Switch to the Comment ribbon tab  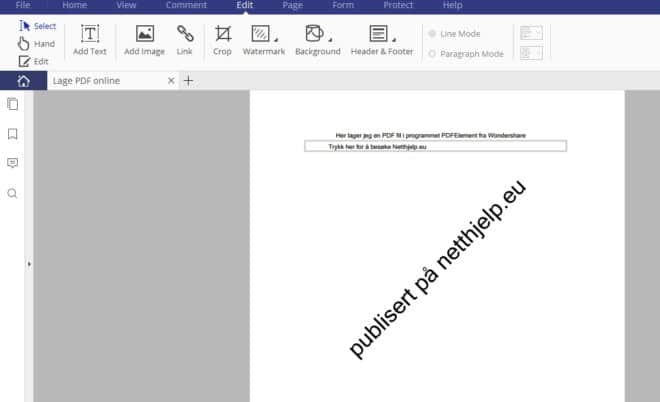pos(186,5)
